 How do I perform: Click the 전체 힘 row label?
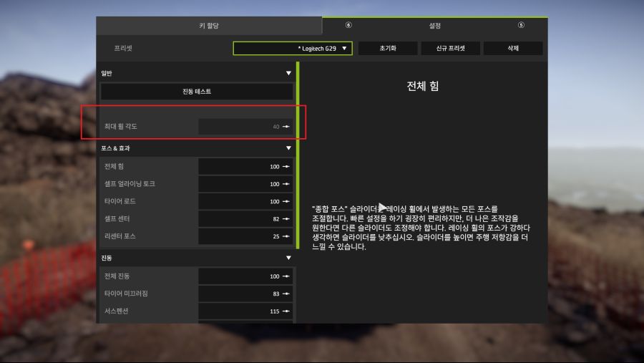point(114,167)
